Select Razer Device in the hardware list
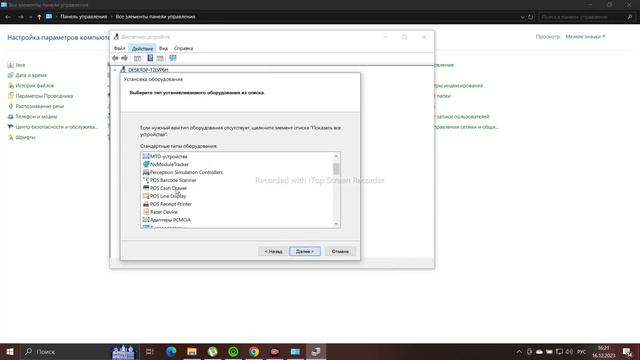Screen dimensions: 640x360 coord(164,212)
